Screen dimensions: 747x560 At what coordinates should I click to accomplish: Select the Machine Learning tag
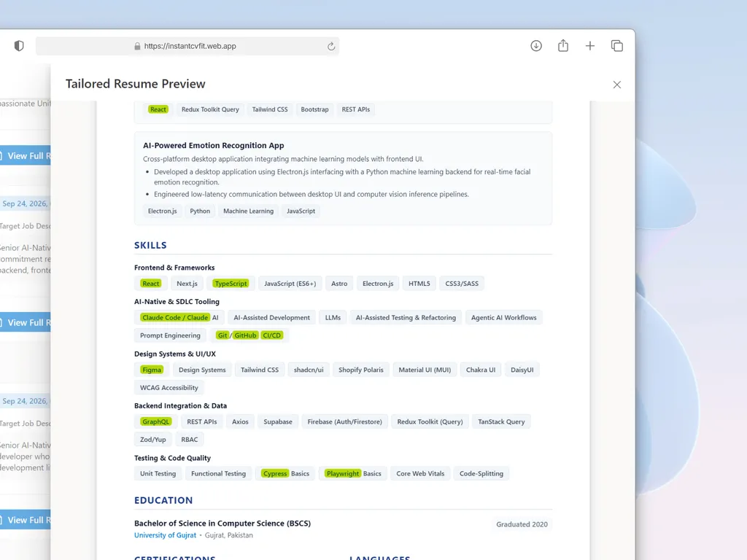(249, 211)
